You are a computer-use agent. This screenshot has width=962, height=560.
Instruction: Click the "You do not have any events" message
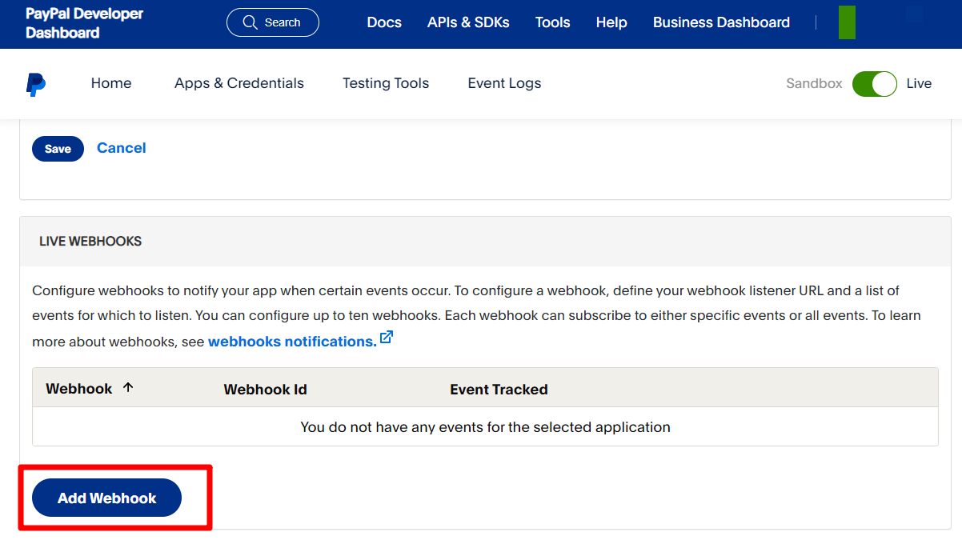tap(485, 427)
